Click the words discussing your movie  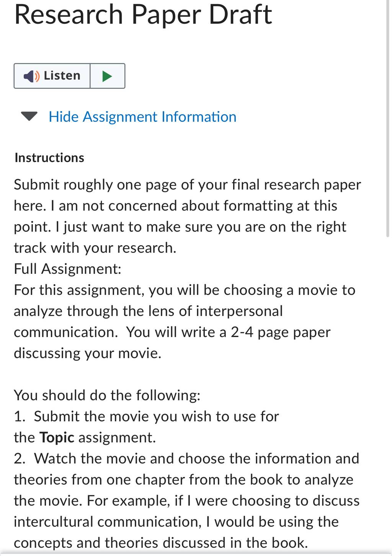88,353
